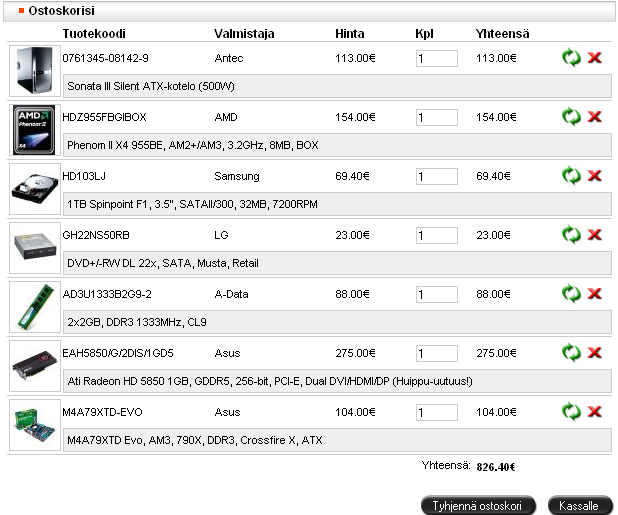This screenshot has width=618, height=515.
Task: Select product code AD3U1333B2G9-2
Action: click(107, 294)
